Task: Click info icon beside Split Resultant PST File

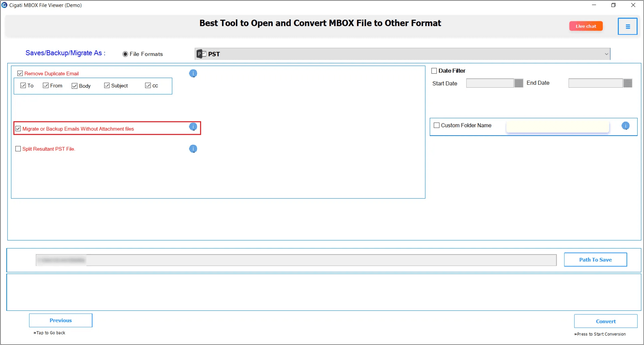Action: tap(193, 149)
